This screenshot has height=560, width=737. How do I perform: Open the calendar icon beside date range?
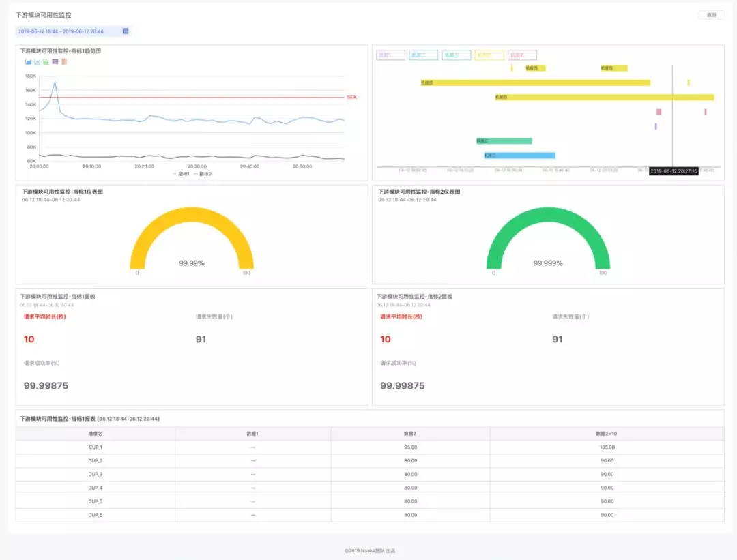pyautogui.click(x=126, y=31)
